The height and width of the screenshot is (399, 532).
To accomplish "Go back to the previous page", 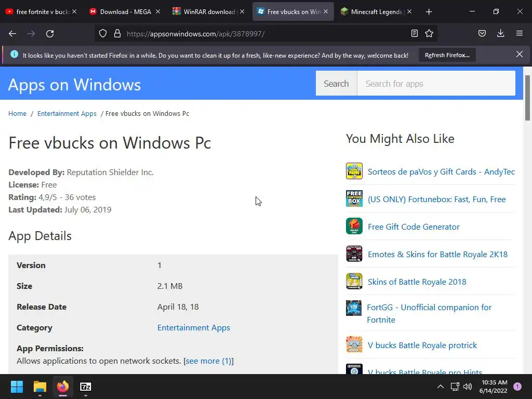I will click(x=12, y=34).
